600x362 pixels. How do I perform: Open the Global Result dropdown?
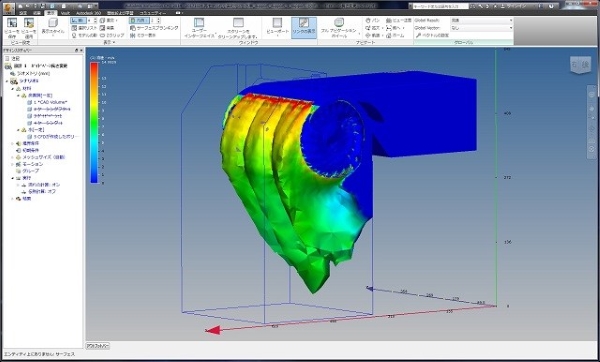481,20
